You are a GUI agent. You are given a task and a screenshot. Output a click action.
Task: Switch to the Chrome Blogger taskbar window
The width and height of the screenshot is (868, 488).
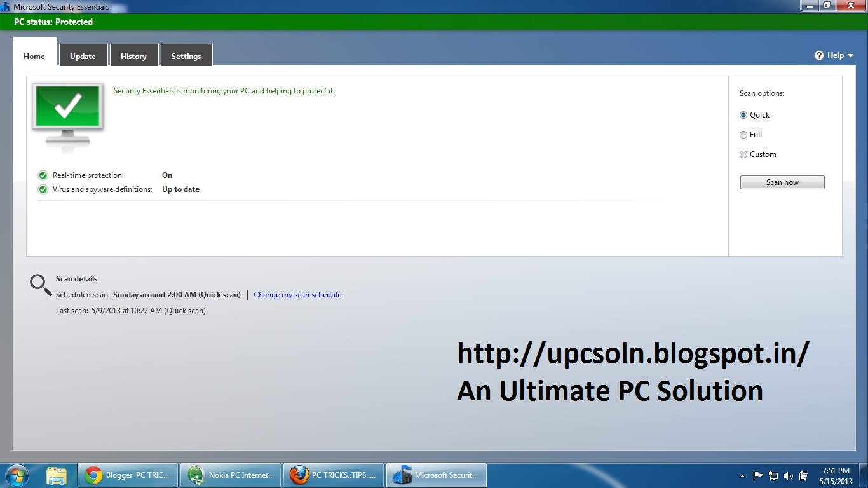coord(127,475)
